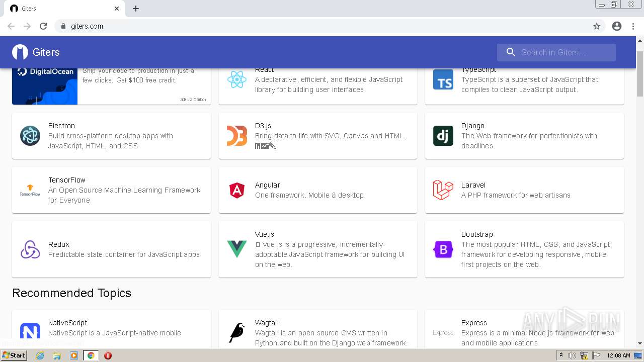The width and height of the screenshot is (644, 362).
Task: Click Opera icon in taskbar
Action: pos(108,355)
